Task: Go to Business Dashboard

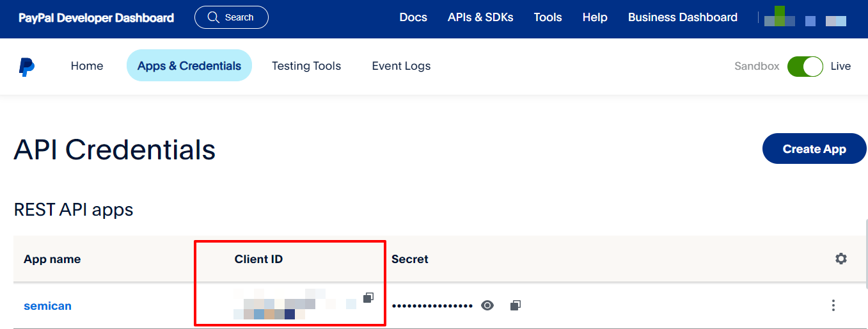Action: click(683, 17)
